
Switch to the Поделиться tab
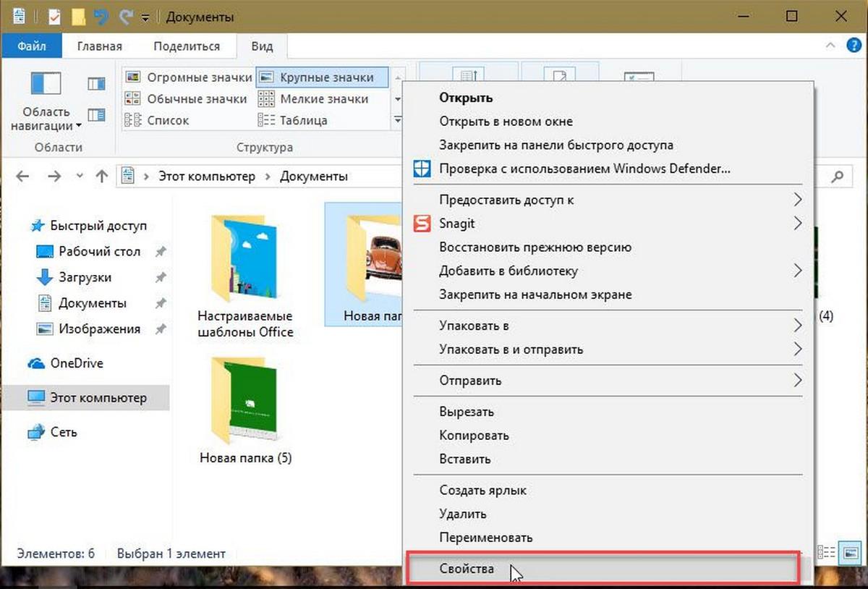point(187,46)
